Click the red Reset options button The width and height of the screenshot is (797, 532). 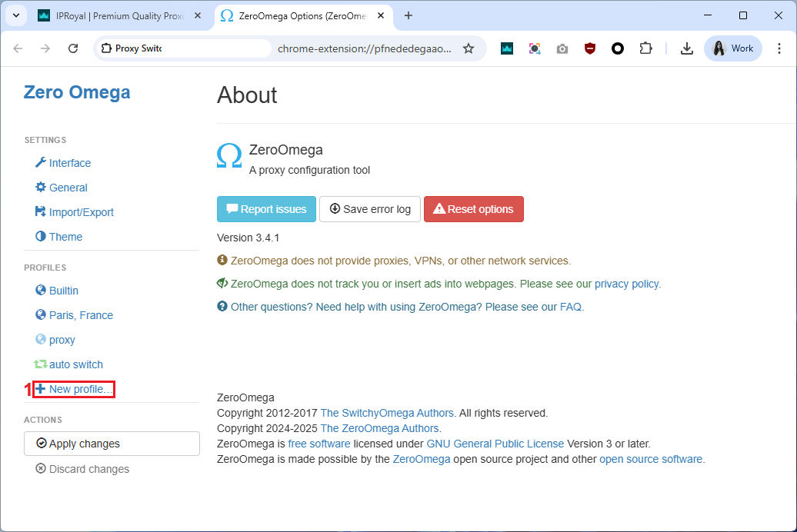click(x=473, y=209)
